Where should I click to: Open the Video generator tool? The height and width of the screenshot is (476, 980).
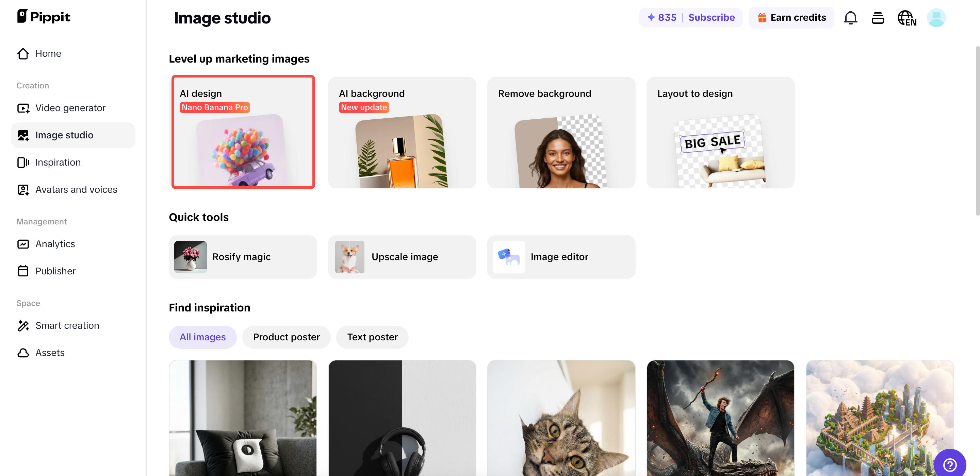click(70, 108)
